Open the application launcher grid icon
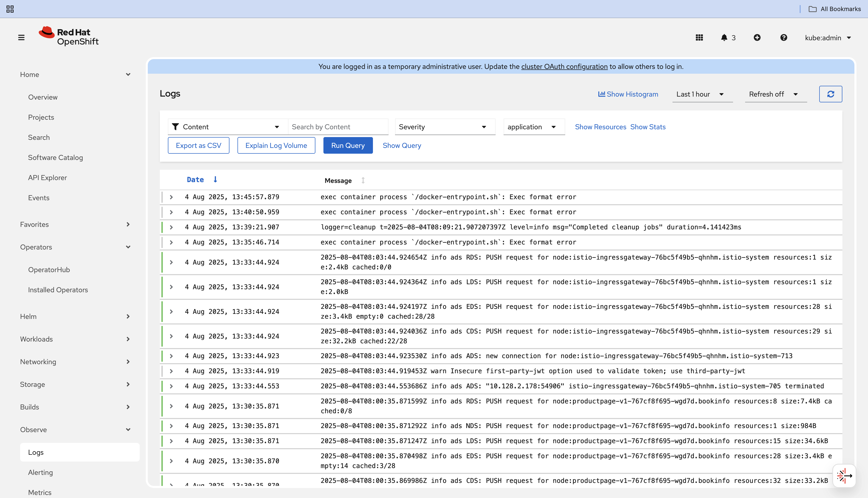Viewport: 868px width, 498px height. click(699, 38)
